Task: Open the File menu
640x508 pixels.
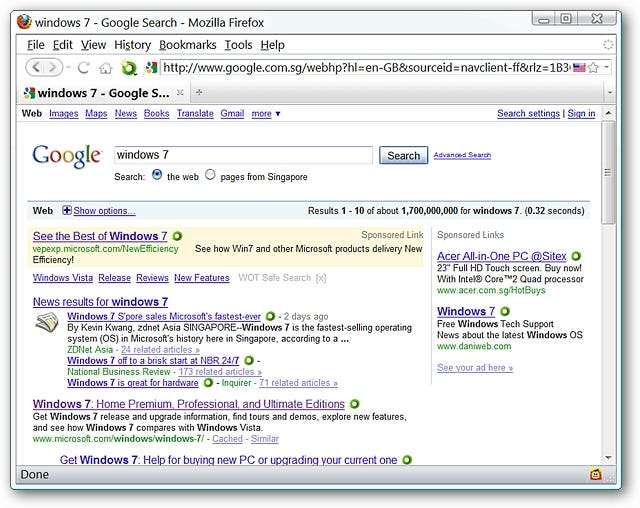Action: click(36, 45)
